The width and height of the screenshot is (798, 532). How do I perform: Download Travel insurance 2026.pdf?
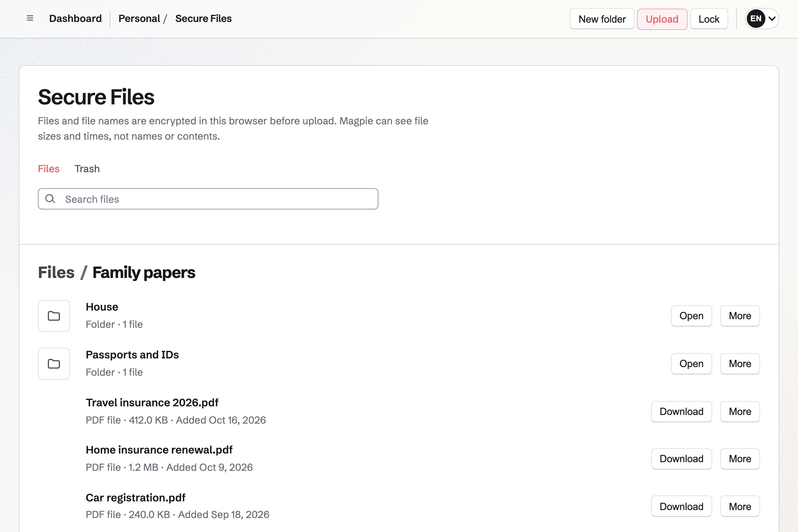pos(681,412)
